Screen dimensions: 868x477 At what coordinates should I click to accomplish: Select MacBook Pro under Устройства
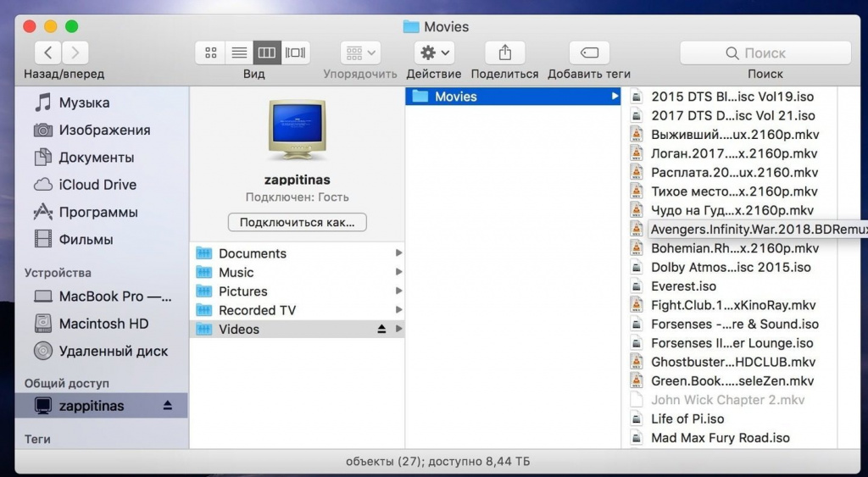103,296
